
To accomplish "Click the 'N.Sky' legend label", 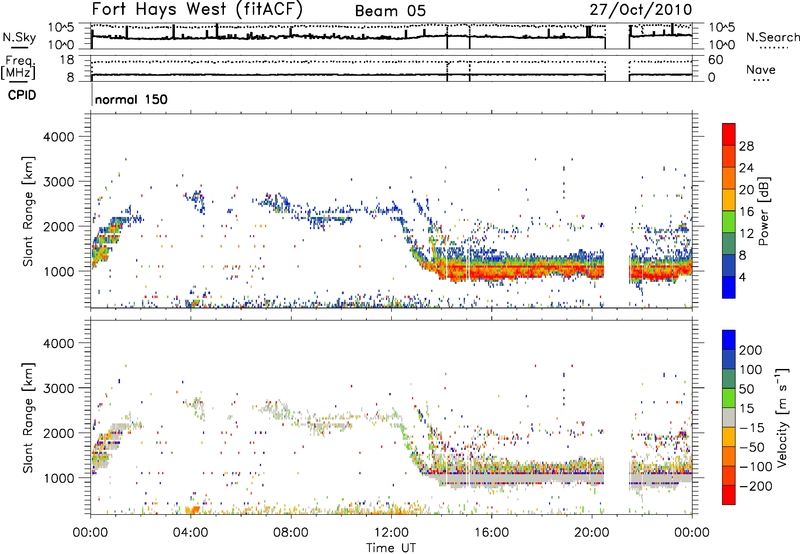I will tap(19, 37).
